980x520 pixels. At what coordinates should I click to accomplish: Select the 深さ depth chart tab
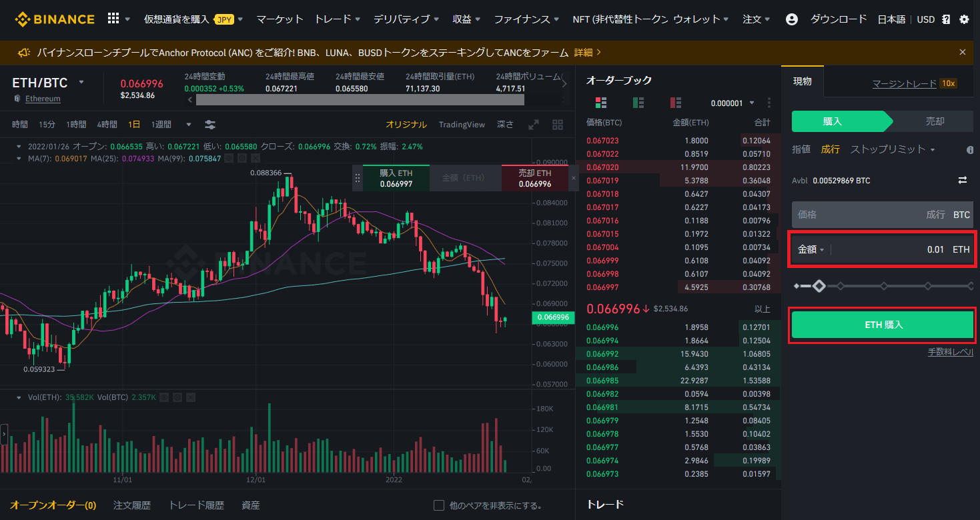[x=506, y=125]
